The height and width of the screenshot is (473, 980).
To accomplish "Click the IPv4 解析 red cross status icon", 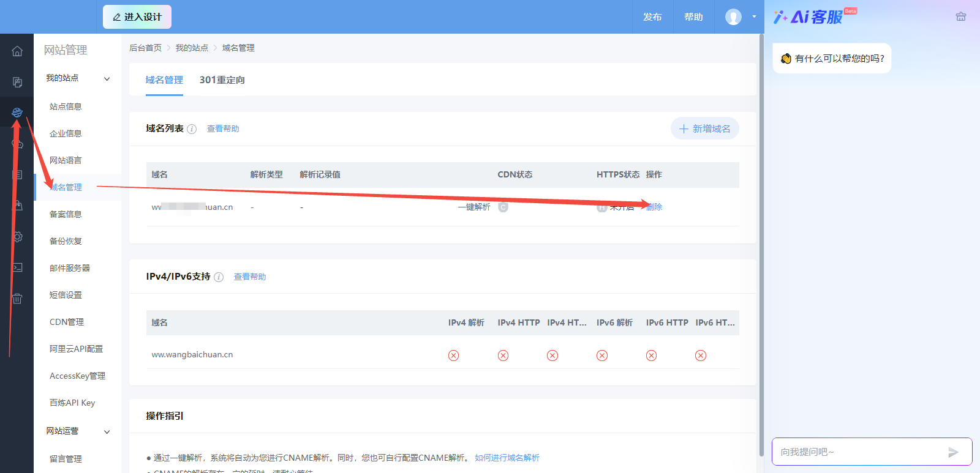I will pos(454,356).
